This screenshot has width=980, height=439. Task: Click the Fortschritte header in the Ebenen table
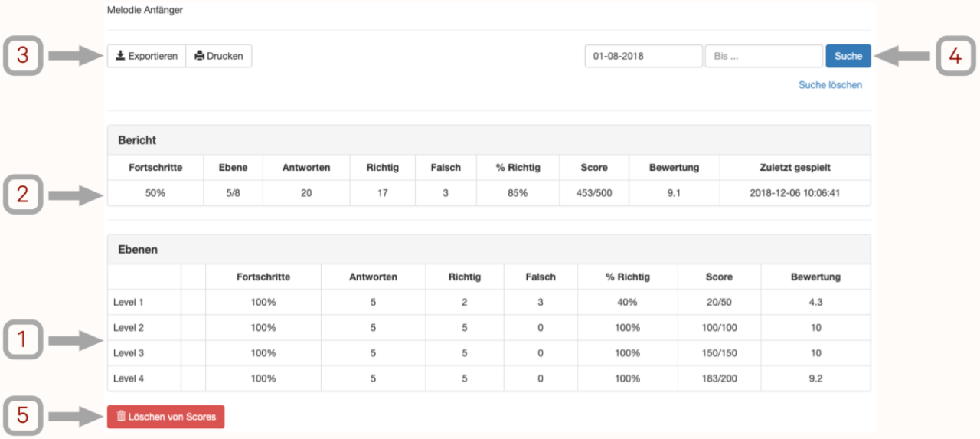tap(263, 277)
